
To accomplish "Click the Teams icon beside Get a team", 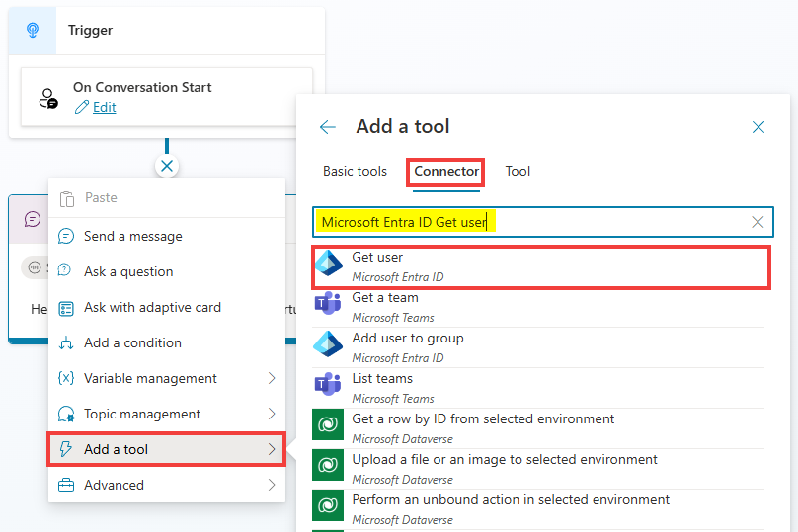I will 328,305.
